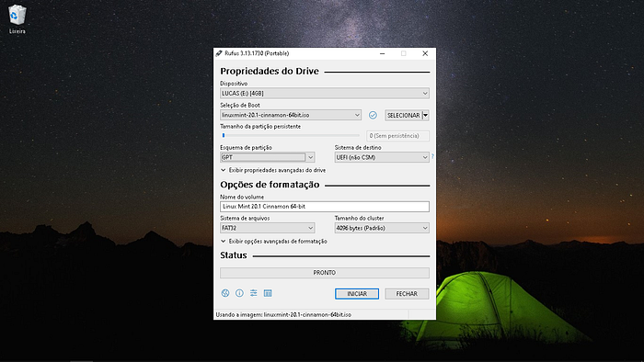
Task: Expand Exibir opções avançadas de formatação
Action: pos(274,242)
